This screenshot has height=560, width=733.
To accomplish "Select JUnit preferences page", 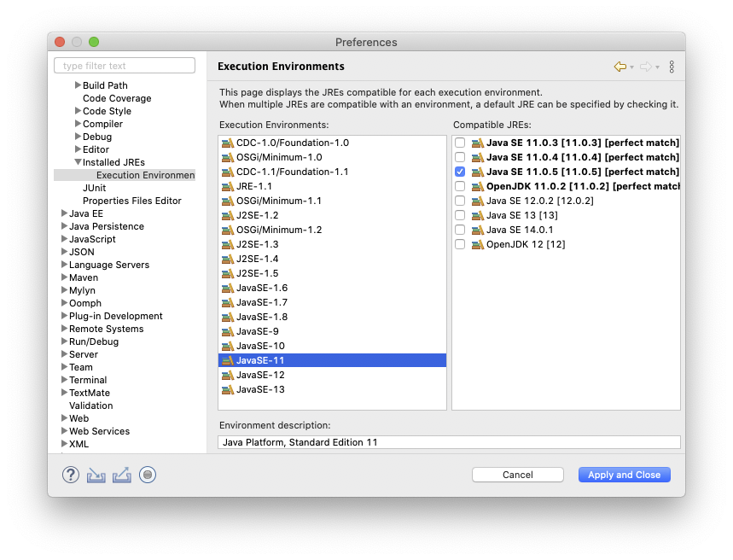I will [x=95, y=188].
